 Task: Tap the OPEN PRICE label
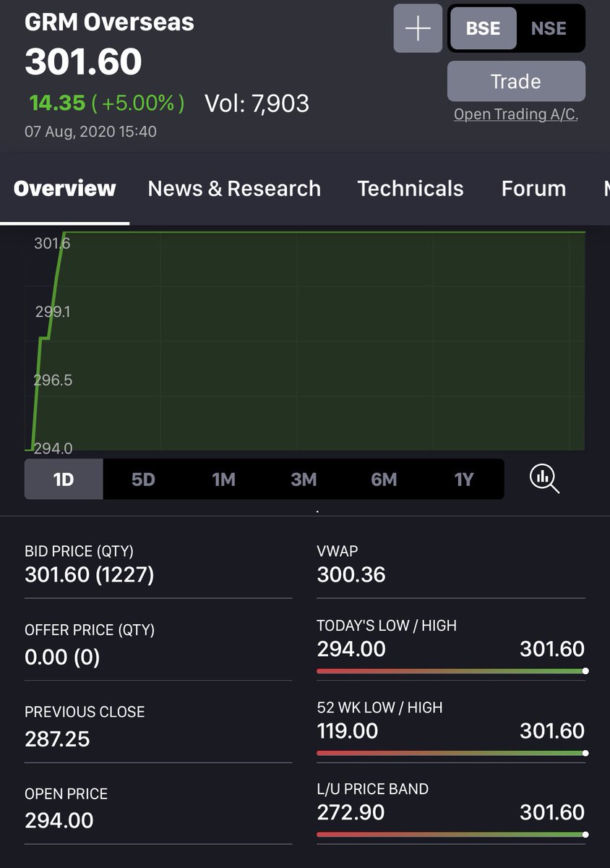(66, 793)
